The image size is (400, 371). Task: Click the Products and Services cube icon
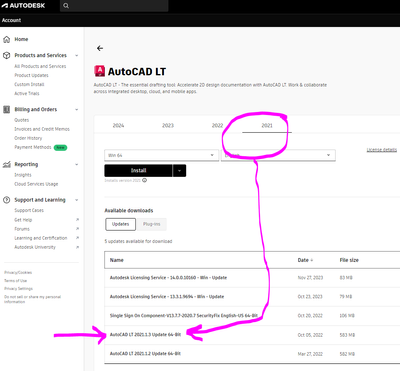[6, 55]
